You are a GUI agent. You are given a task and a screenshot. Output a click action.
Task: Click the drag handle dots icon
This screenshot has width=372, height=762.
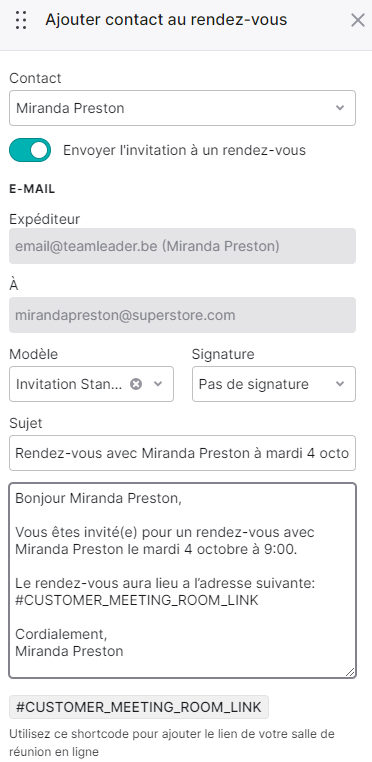(21, 20)
